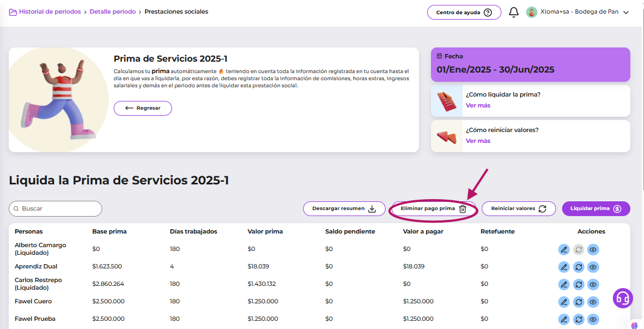Edit Alberto Camargo's prima with pencil icon
Screen dimensions: 644x329
[564, 249]
